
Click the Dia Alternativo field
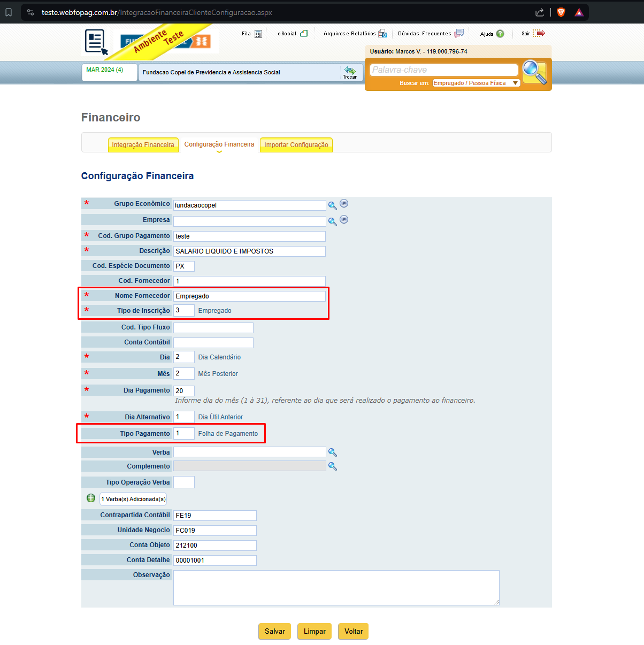184,417
